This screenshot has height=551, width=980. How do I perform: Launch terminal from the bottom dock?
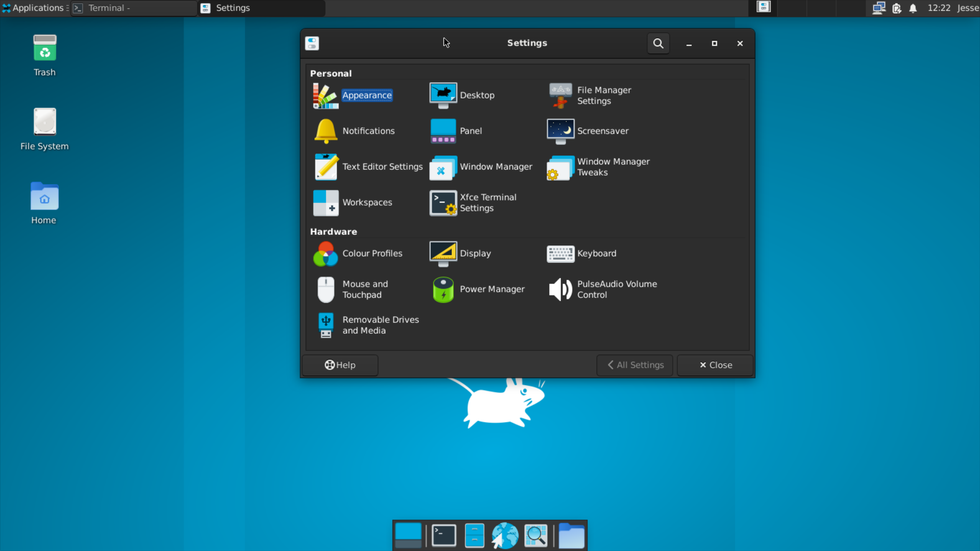pos(444,536)
